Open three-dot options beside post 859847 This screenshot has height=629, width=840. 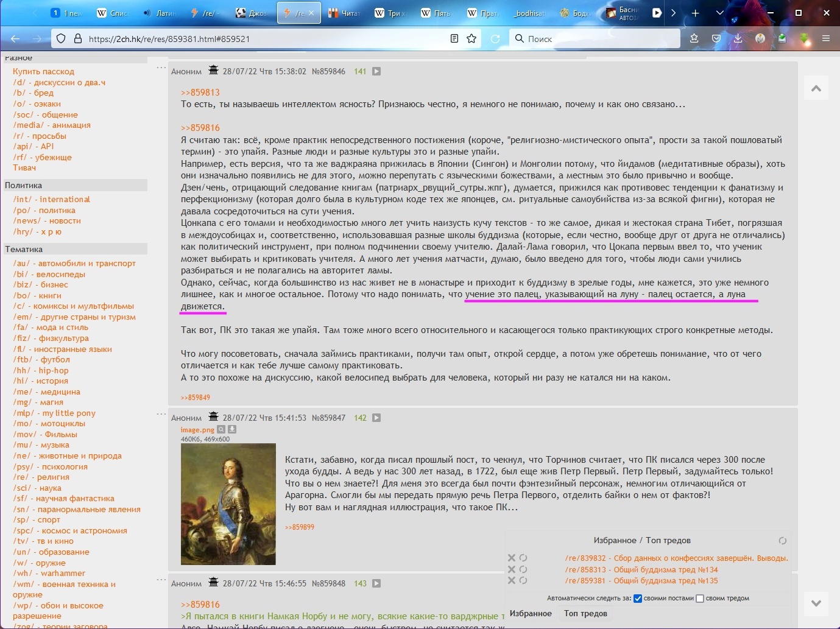161,414
